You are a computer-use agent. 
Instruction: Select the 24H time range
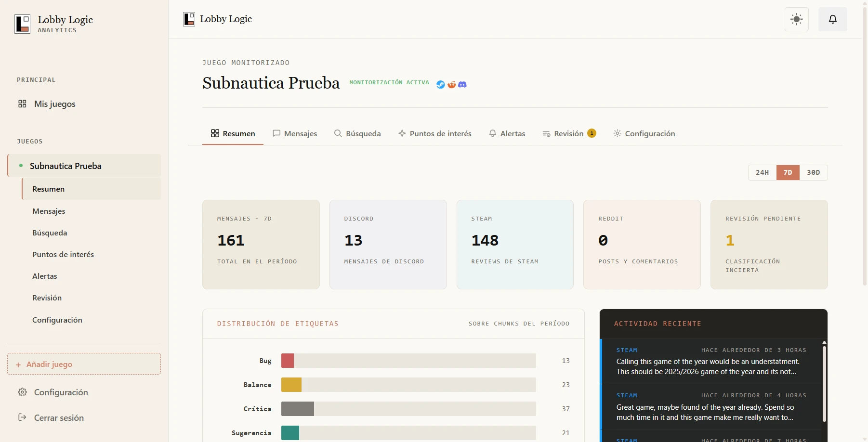pyautogui.click(x=763, y=172)
